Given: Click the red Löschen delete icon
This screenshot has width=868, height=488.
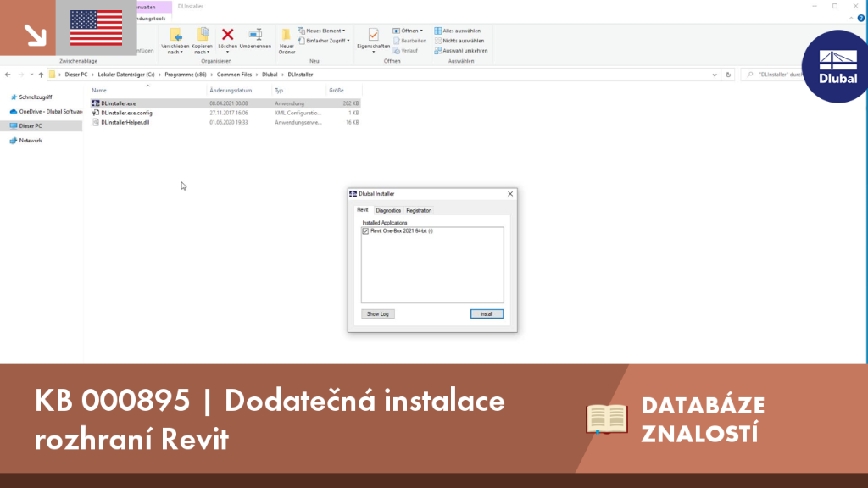Looking at the screenshot, I should pos(227,35).
